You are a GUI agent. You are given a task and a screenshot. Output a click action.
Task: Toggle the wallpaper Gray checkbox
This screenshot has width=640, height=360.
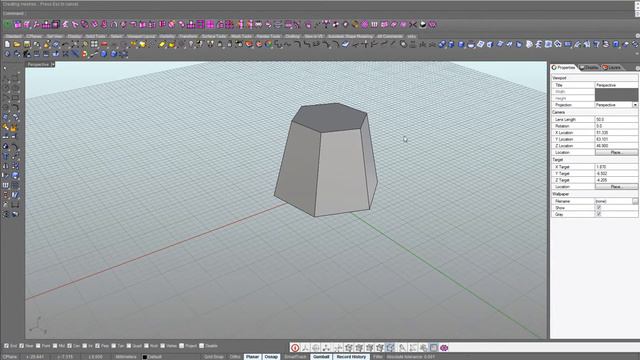pos(599,214)
